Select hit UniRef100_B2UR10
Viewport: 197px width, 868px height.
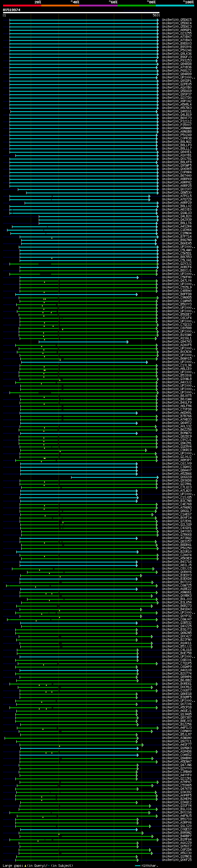pyautogui.click(x=177, y=551)
